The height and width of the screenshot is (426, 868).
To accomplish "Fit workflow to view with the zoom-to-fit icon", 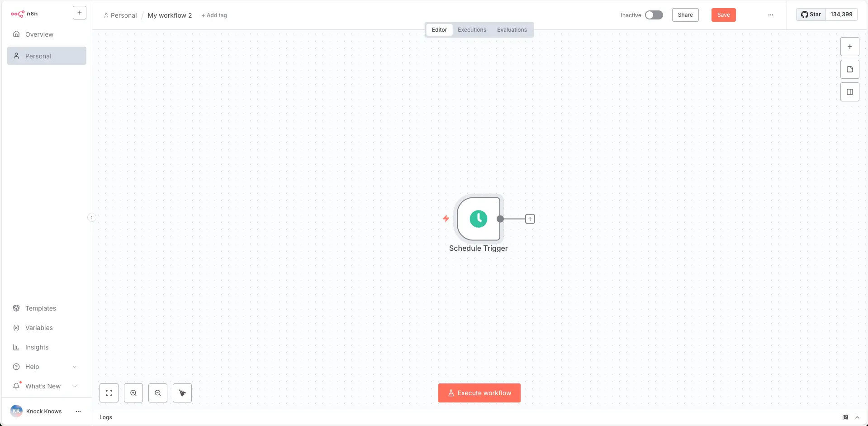I will [109, 393].
